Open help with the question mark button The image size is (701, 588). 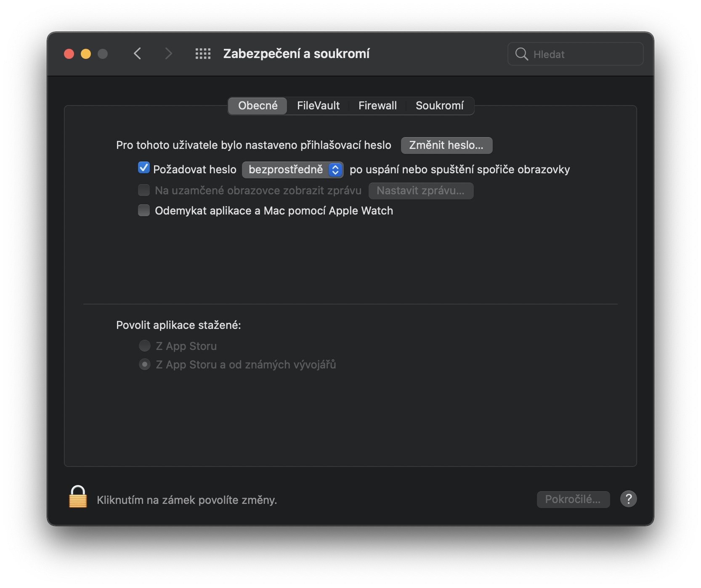click(628, 499)
